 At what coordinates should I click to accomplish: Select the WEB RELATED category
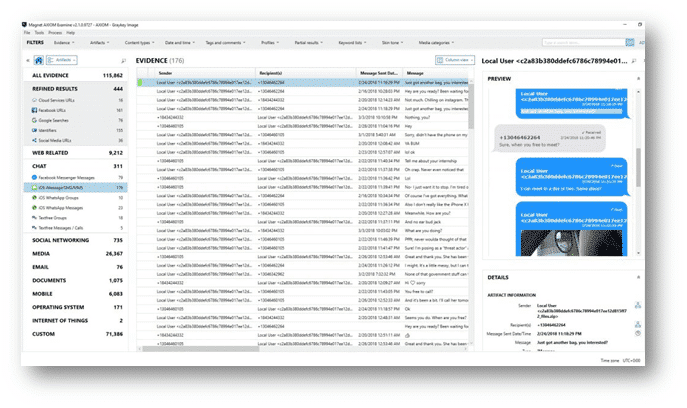tap(76, 153)
